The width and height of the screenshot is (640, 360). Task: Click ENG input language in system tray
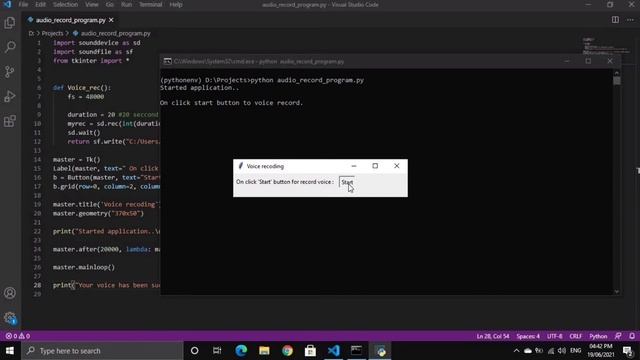[x=576, y=351]
